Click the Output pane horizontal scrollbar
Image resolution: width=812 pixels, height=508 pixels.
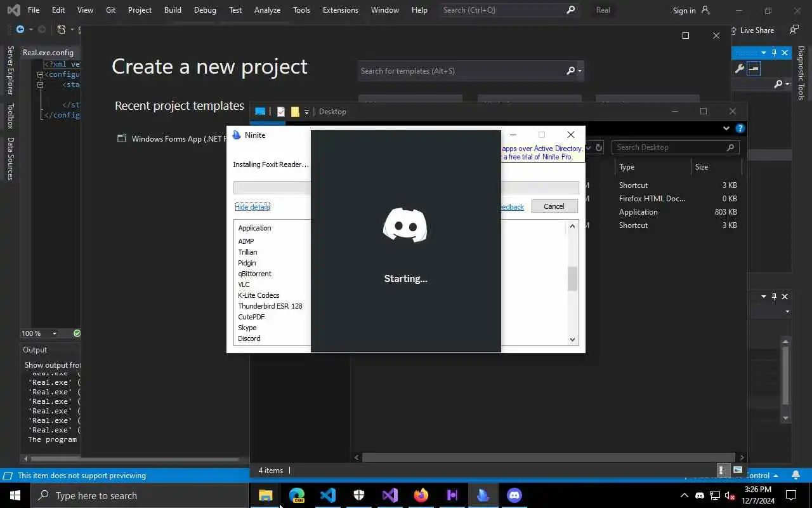click(136, 458)
